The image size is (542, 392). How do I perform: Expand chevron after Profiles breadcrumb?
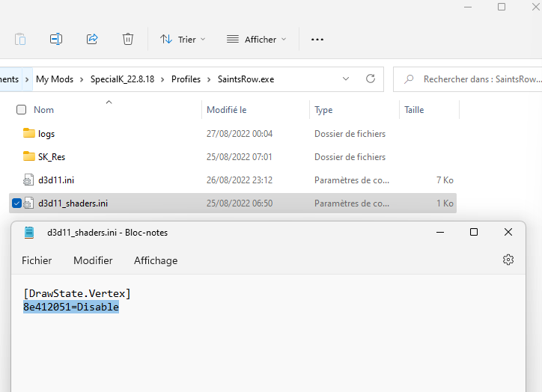click(x=209, y=79)
